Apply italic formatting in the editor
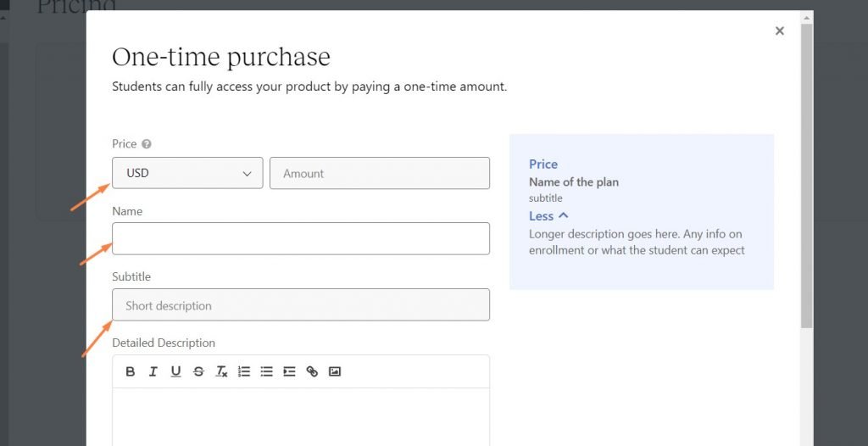 (153, 371)
